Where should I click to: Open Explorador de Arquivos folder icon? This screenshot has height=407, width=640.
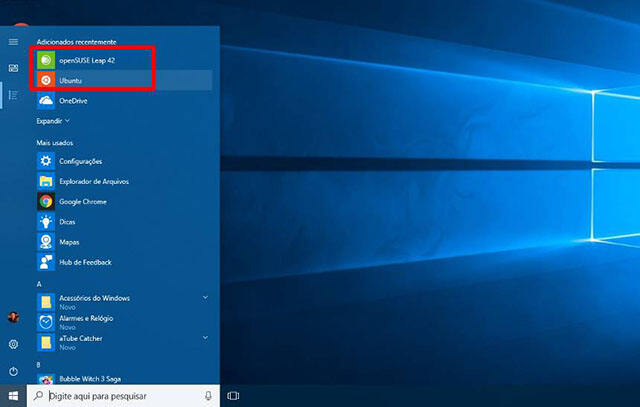pyautogui.click(x=46, y=181)
